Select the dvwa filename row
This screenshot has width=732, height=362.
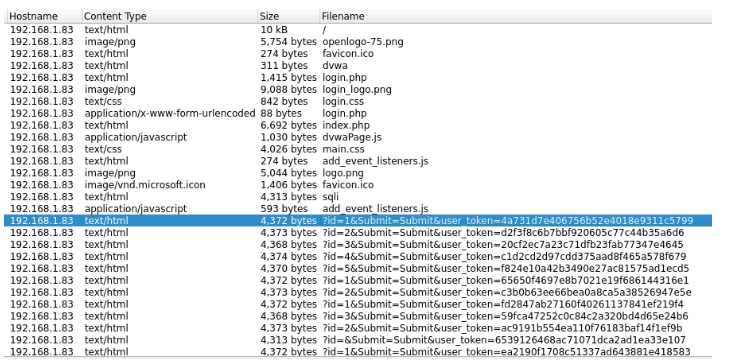point(358,65)
